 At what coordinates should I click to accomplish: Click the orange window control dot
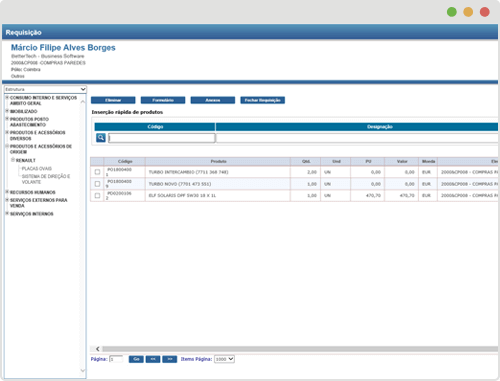click(468, 12)
